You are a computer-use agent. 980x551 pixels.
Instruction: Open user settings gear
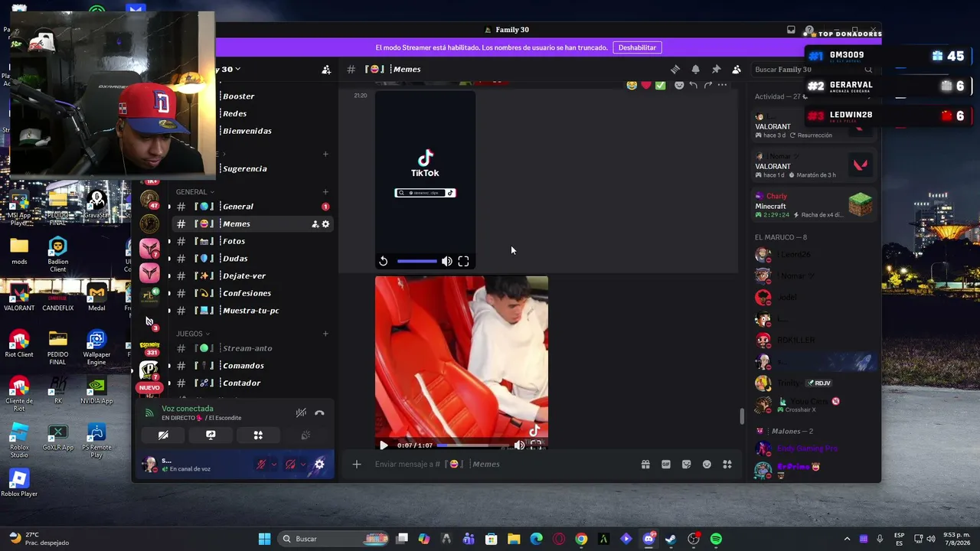coord(319,465)
